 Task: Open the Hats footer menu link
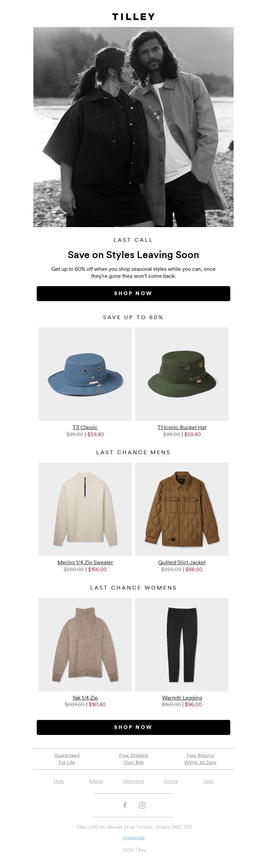pos(59,781)
